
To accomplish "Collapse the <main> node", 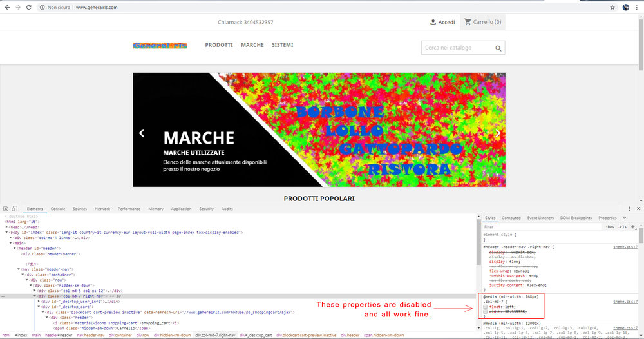I will click(x=11, y=243).
